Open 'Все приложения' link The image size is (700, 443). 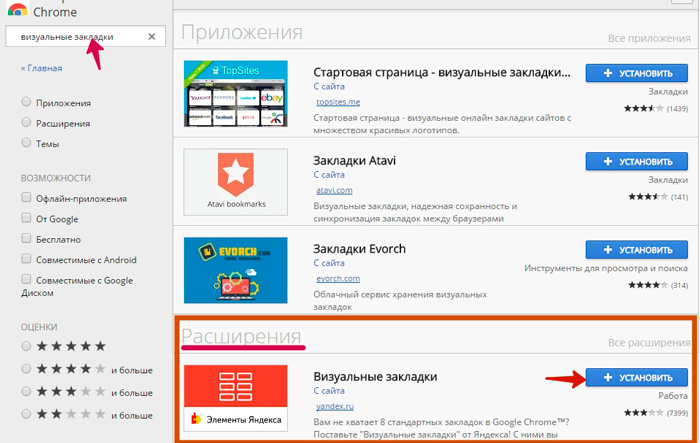pyautogui.click(x=649, y=39)
